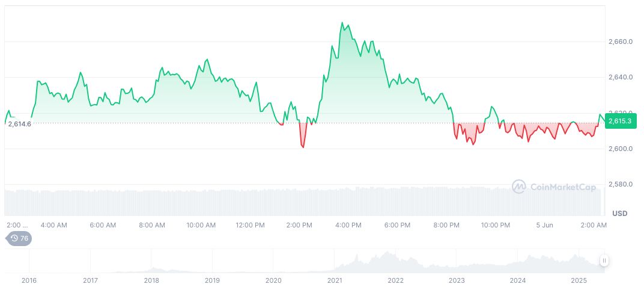644x287 pixels.
Task: Click the 8:00 AM time axis label
Action: click(151, 225)
